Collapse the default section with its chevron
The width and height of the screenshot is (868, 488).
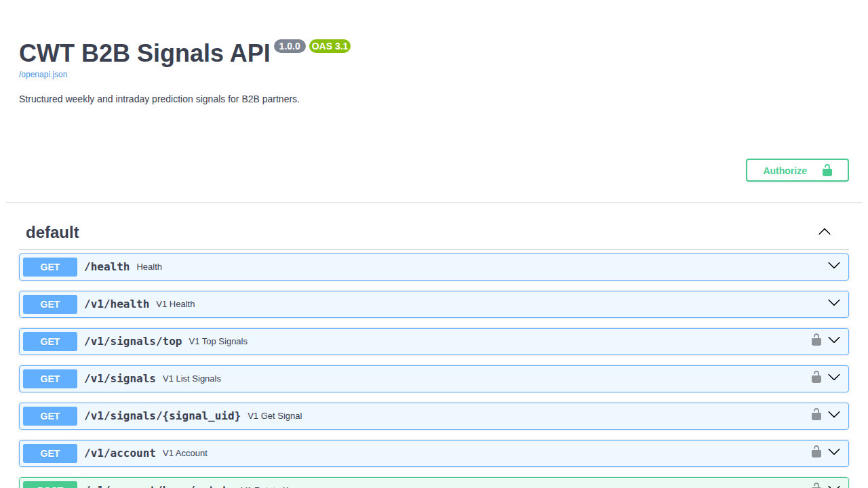(825, 232)
